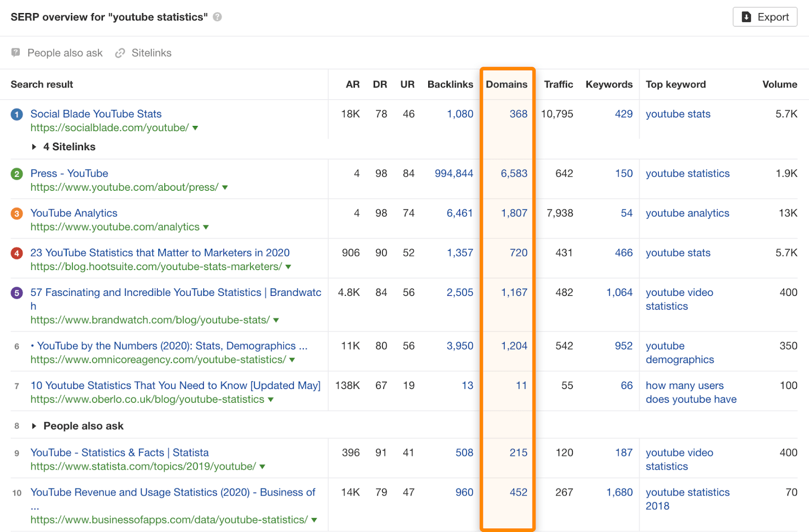The width and height of the screenshot is (809, 532).
Task: Open the dropdown arrow next to socialblade.com URL
Action: pos(196,128)
